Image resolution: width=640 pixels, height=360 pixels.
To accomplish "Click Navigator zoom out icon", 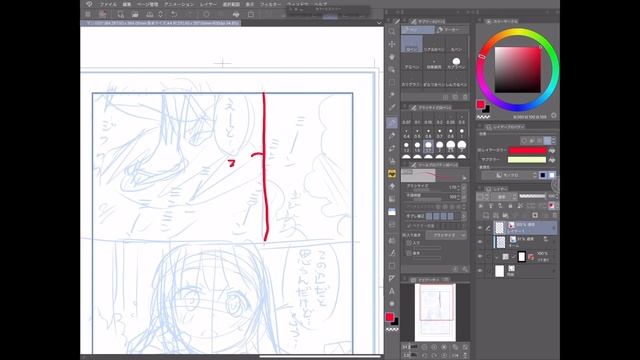I will point(424,347).
